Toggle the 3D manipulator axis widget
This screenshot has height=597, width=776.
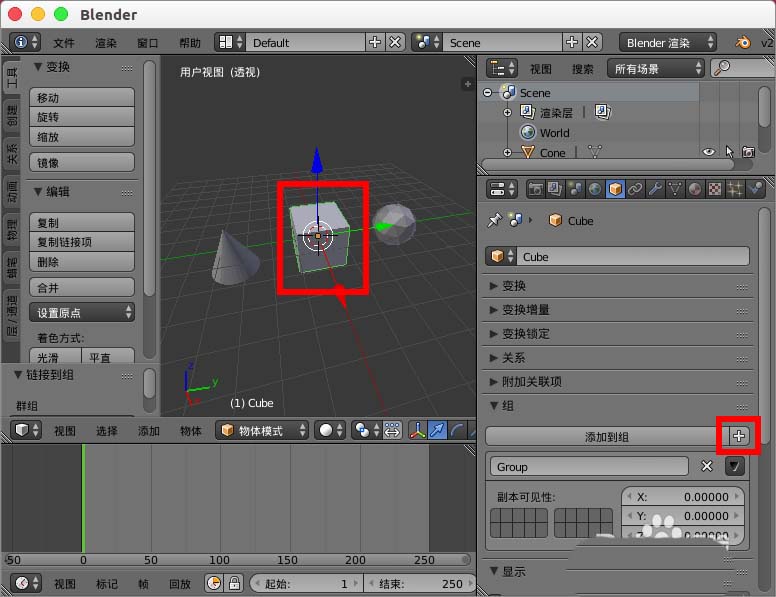pos(418,430)
